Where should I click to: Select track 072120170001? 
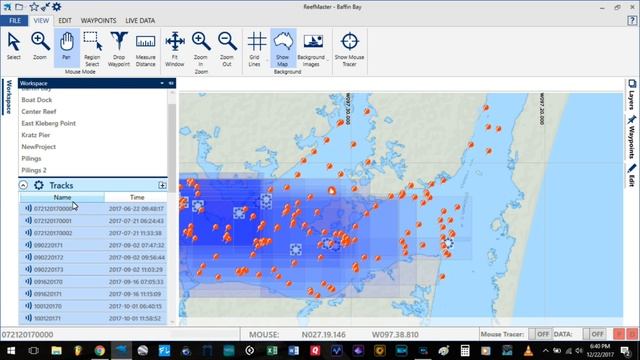tap(93, 221)
